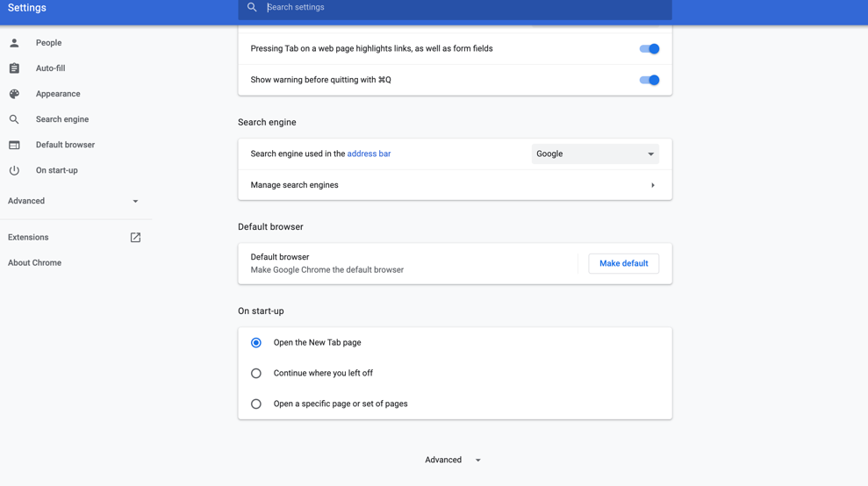Disable warning before quitting with ⌘Q

coord(649,80)
